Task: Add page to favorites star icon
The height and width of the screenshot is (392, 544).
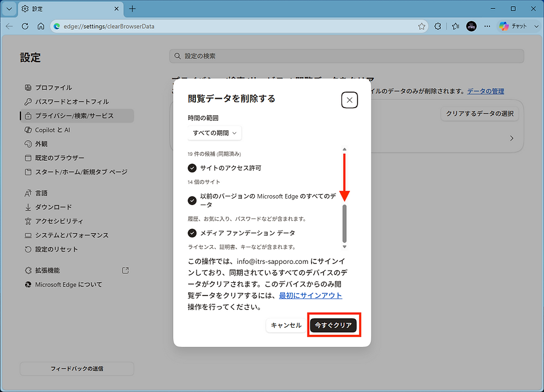Action: coord(421,27)
